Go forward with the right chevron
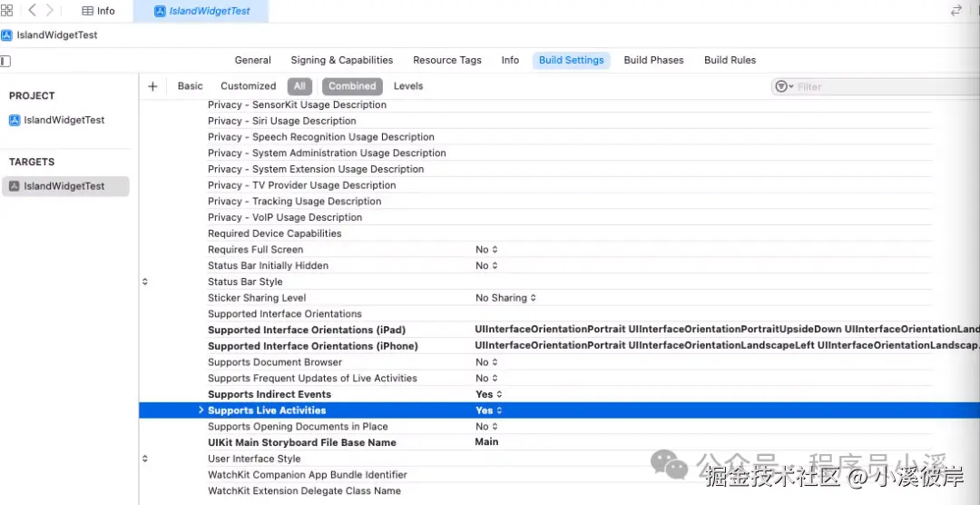Image resolution: width=980 pixels, height=505 pixels. [x=49, y=10]
